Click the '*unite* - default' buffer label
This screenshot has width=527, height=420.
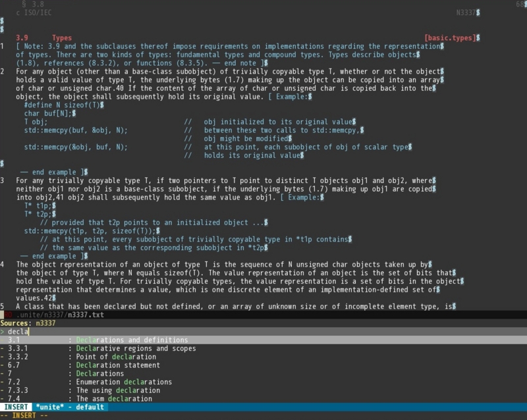tap(70, 407)
